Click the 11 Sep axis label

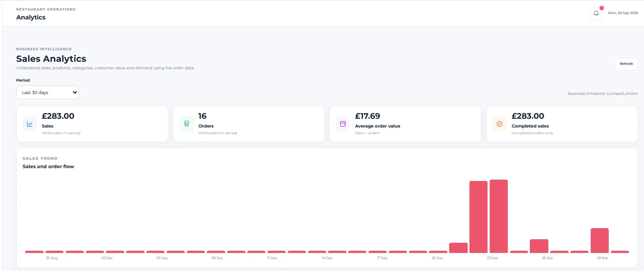(272, 258)
